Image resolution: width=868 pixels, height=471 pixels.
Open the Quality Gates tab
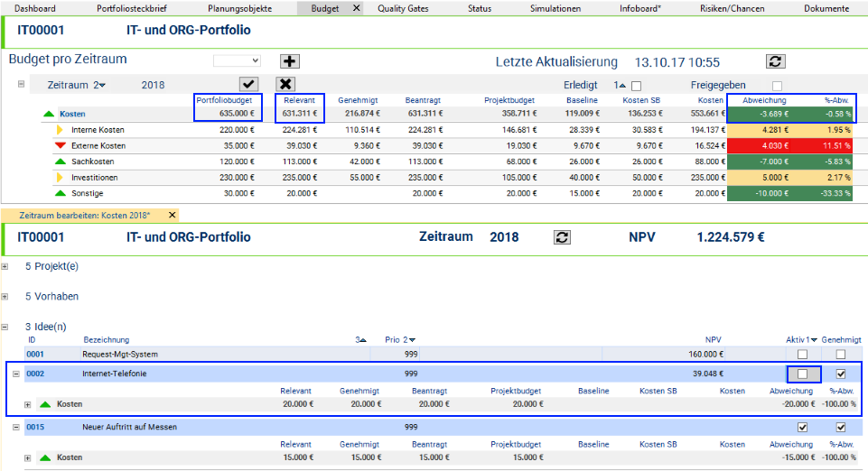[x=403, y=8]
